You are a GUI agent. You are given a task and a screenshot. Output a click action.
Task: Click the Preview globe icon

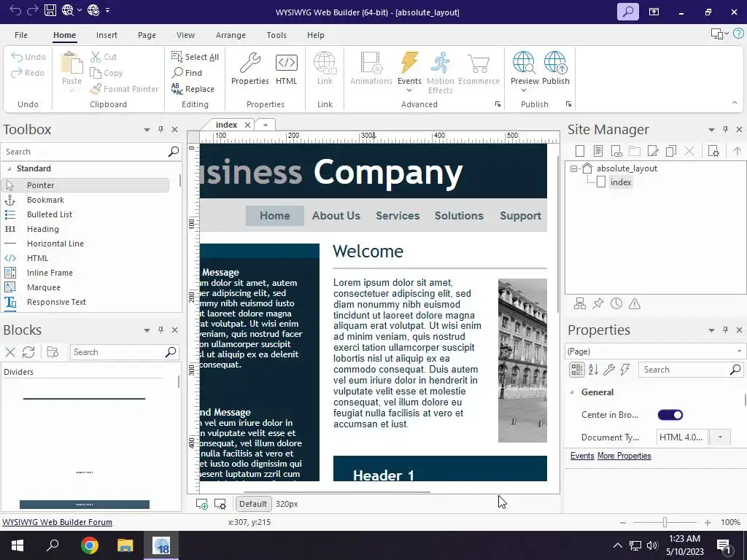click(x=524, y=63)
